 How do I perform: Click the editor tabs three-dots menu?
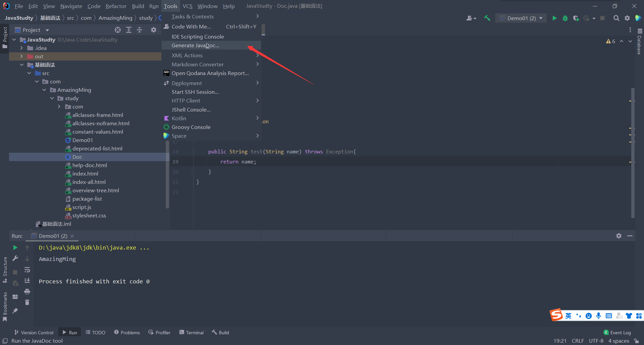point(630,30)
